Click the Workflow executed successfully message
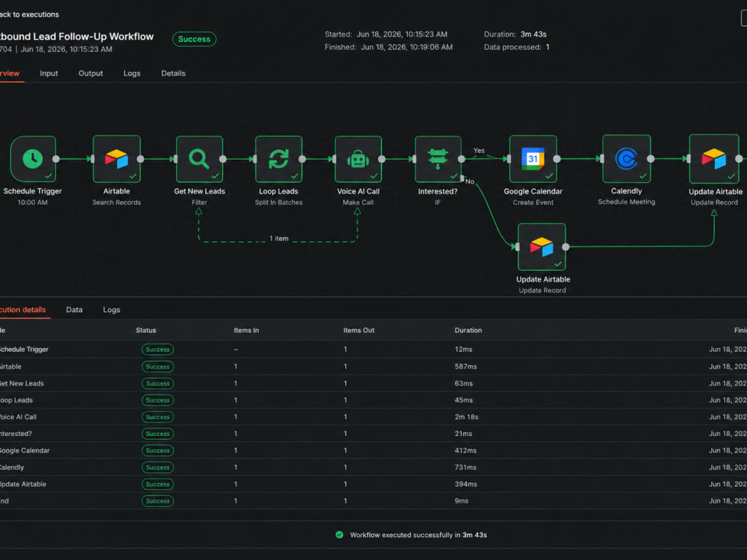The width and height of the screenshot is (747, 560). [x=418, y=535]
